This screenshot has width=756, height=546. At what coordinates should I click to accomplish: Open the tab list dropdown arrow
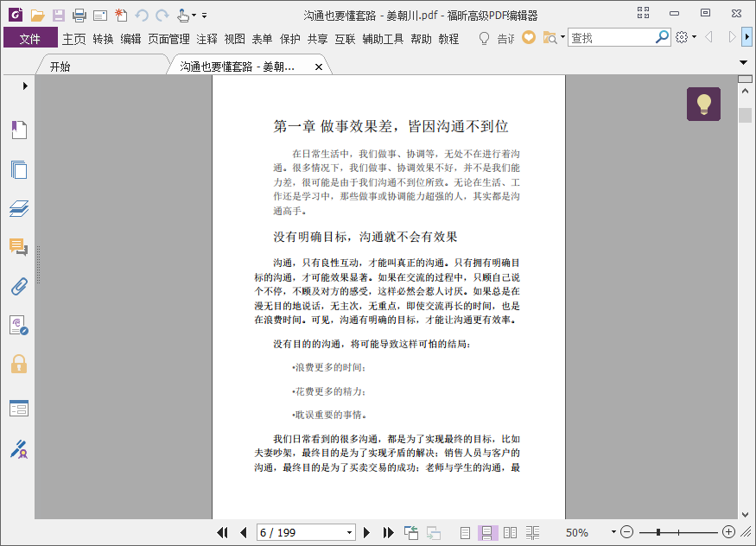[743, 62]
